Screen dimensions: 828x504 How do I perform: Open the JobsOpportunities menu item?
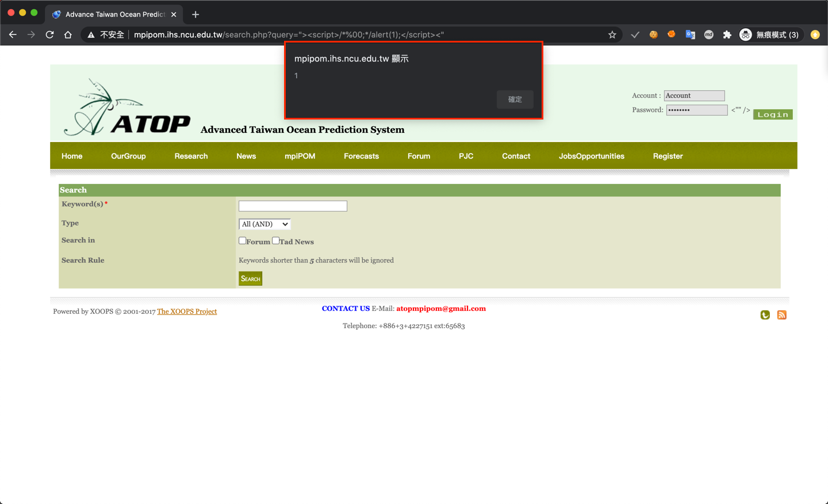point(591,156)
